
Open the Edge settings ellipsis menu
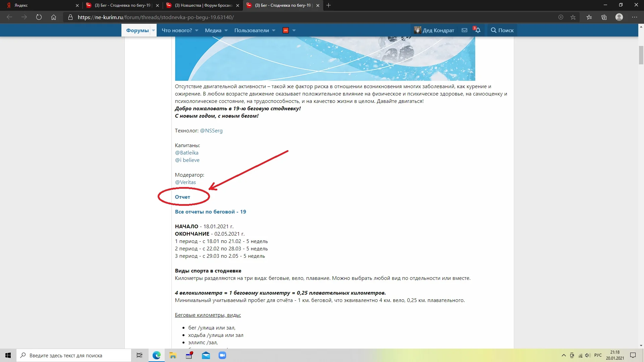[634, 17]
